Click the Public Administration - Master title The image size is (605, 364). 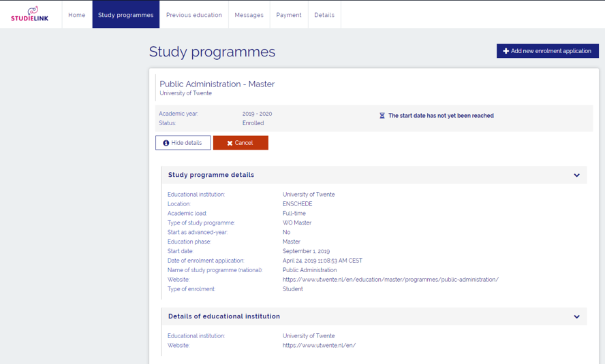pyautogui.click(x=217, y=84)
